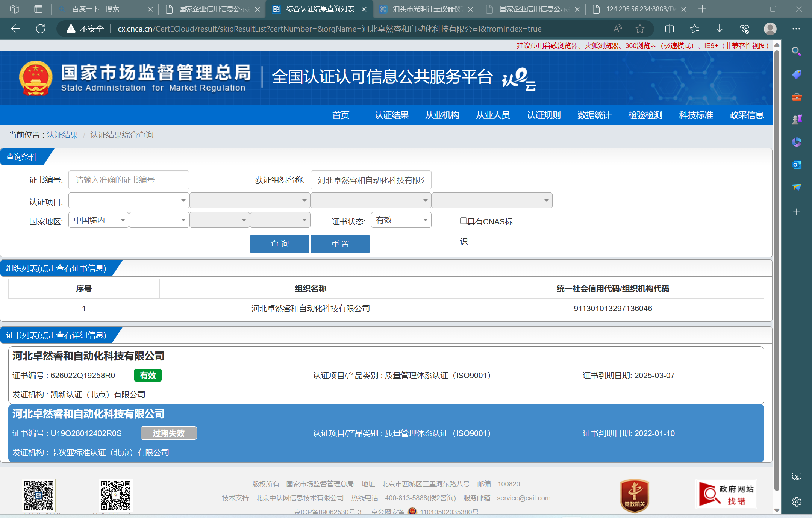Open sidebar search icon
This screenshot has height=518, width=812.
(x=796, y=51)
